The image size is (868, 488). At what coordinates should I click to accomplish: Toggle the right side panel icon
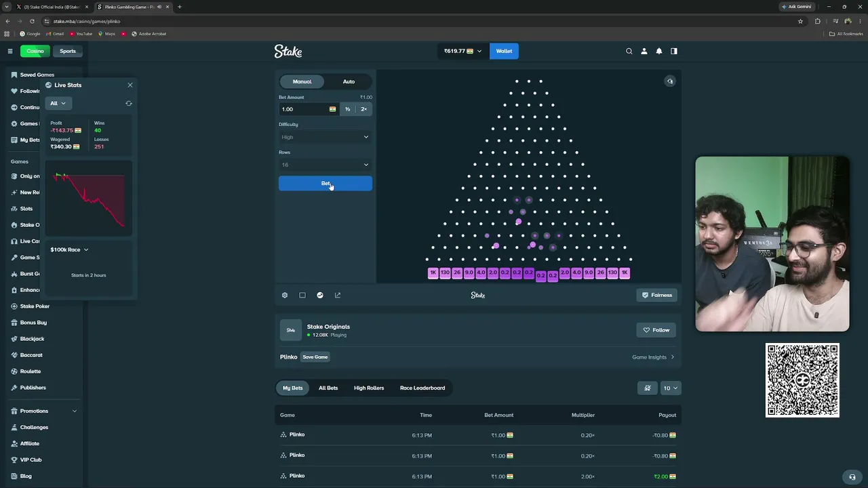[674, 51]
